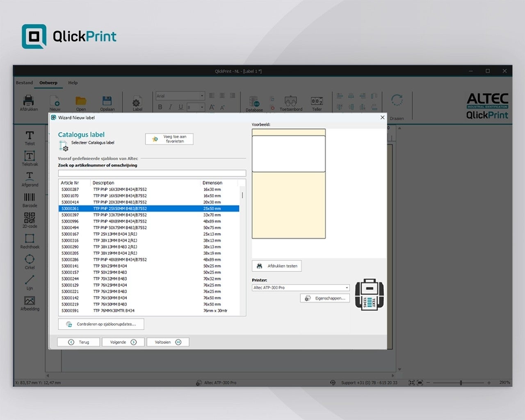Open the Arial font dropdown

[x=202, y=96]
